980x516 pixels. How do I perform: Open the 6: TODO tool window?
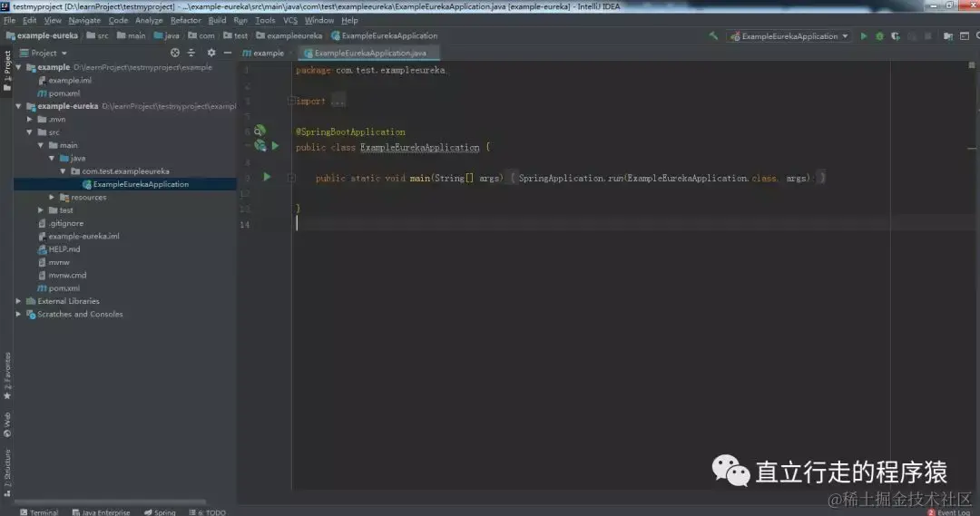[208, 512]
